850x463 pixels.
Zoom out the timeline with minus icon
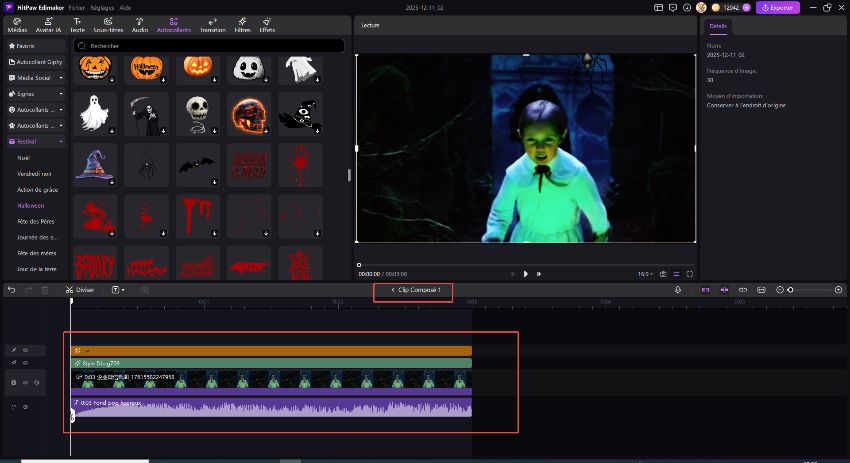780,290
